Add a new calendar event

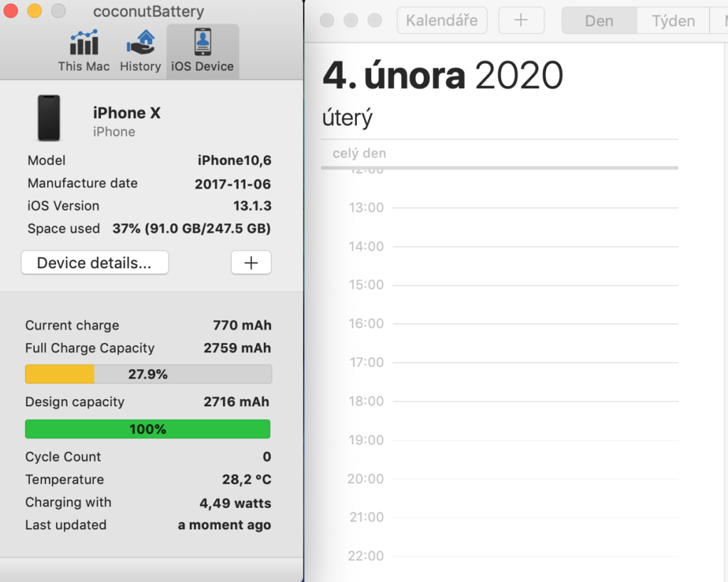tap(521, 21)
